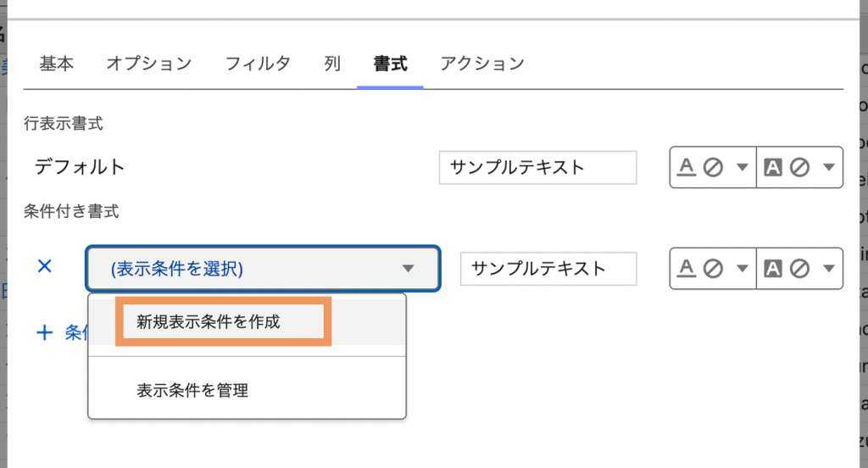The image size is (868, 468).
Task: Choose 表示条件を管理 menu item
Action: click(192, 391)
